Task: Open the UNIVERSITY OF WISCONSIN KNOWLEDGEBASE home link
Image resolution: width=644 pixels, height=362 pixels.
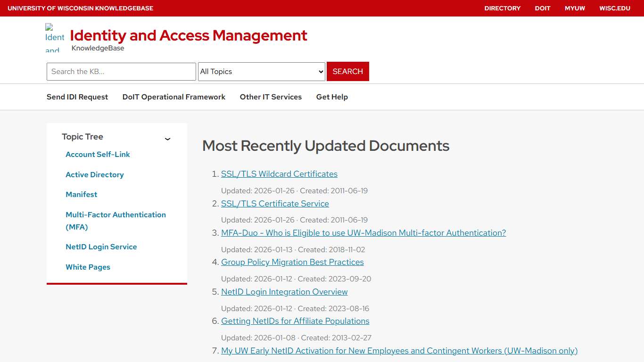Action: point(80,8)
